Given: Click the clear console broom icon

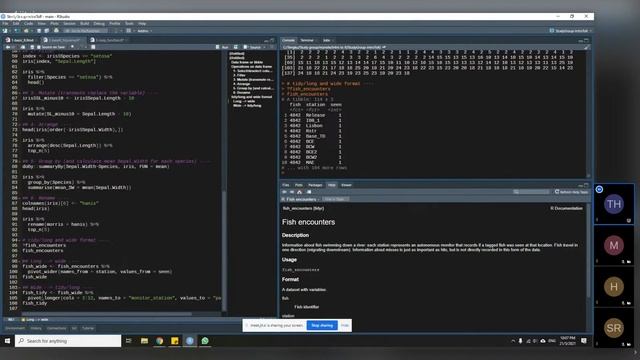Looking at the screenshot, I should tap(587, 47).
